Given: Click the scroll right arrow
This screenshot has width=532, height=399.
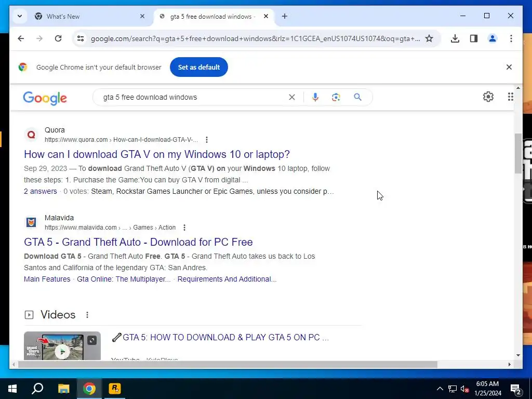Looking at the screenshot, I should (x=509, y=365).
